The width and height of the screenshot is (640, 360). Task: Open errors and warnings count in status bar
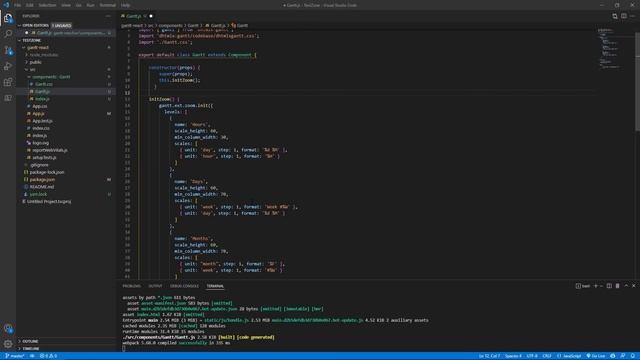pos(48,356)
